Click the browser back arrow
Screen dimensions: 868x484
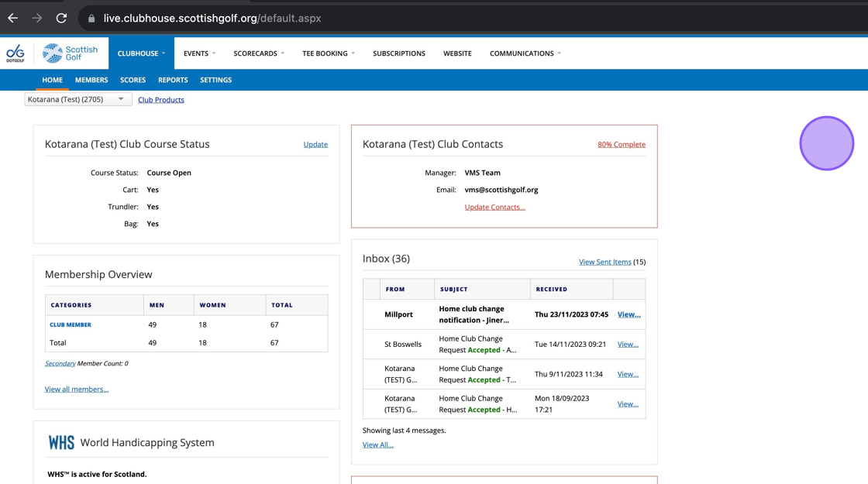pos(13,18)
